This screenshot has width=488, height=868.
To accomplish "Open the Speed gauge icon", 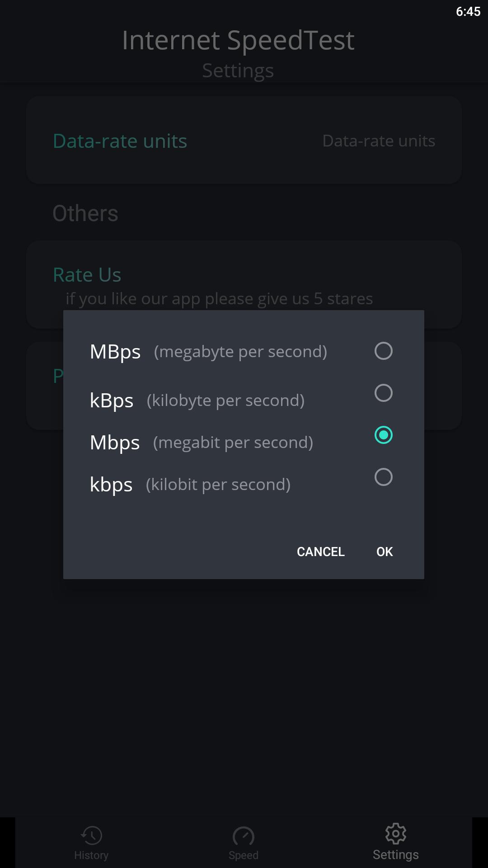I will [244, 835].
